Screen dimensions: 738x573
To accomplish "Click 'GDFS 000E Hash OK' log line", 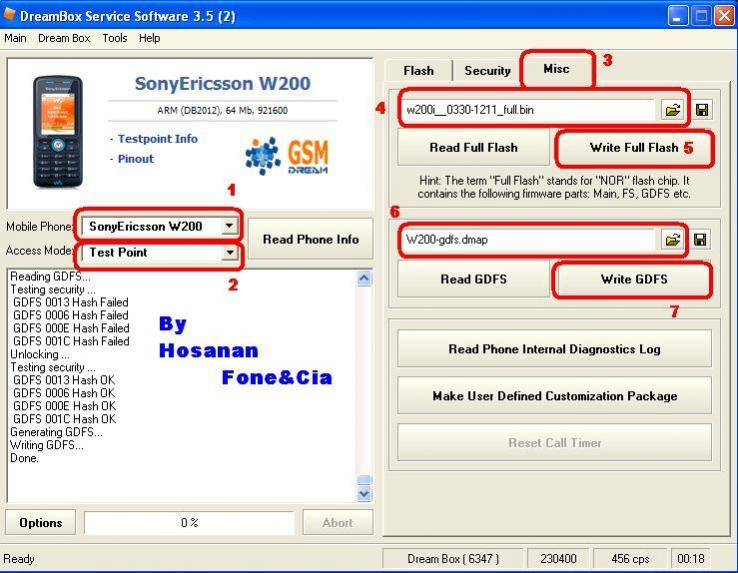I will [x=64, y=406].
